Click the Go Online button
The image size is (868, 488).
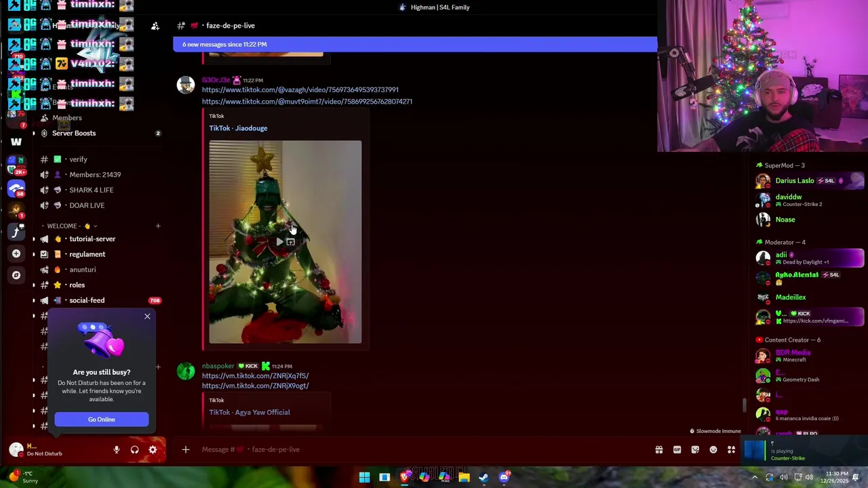click(x=101, y=420)
